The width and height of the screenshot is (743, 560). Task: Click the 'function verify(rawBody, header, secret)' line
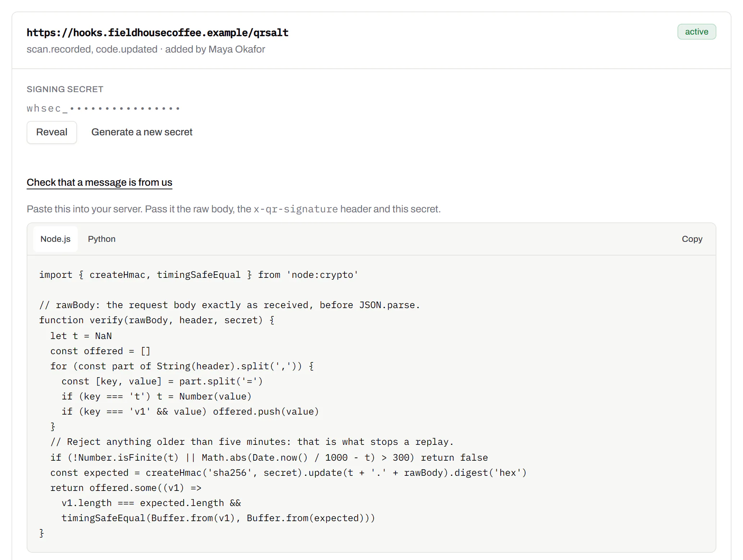157,320
